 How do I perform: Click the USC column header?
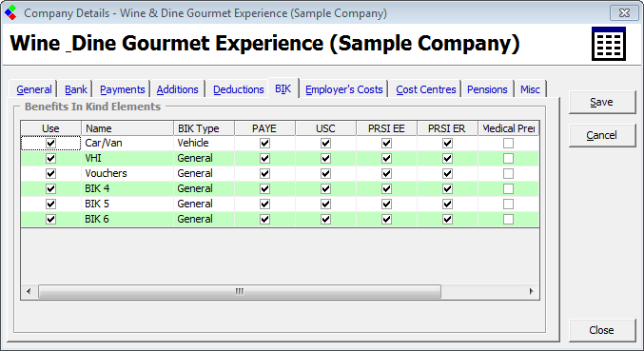click(x=325, y=128)
